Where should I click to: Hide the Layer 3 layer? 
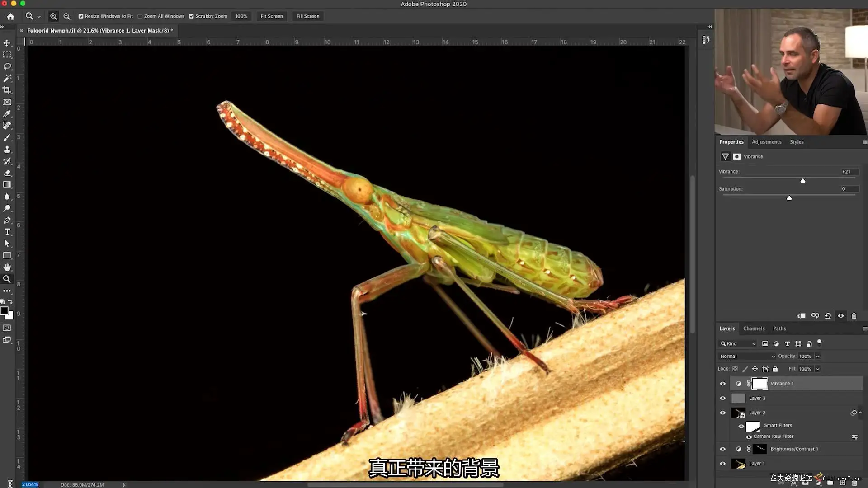[722, 398]
